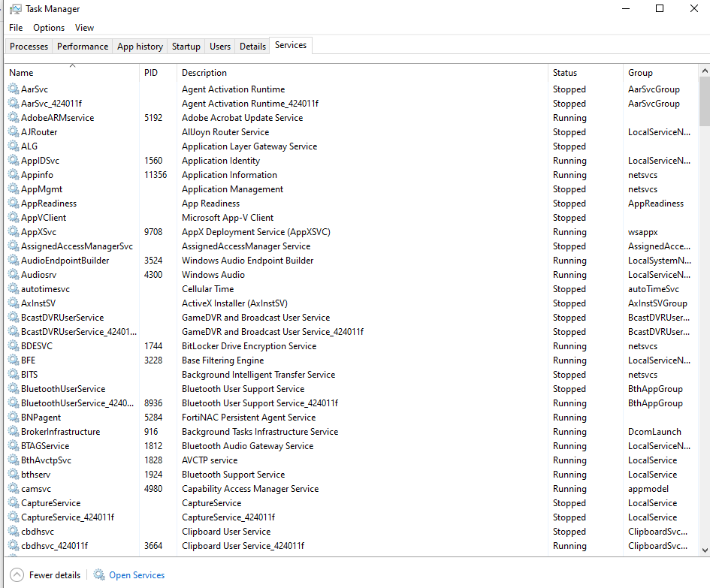
Task: Click the gear icon beside BNPagent
Action: [14, 417]
